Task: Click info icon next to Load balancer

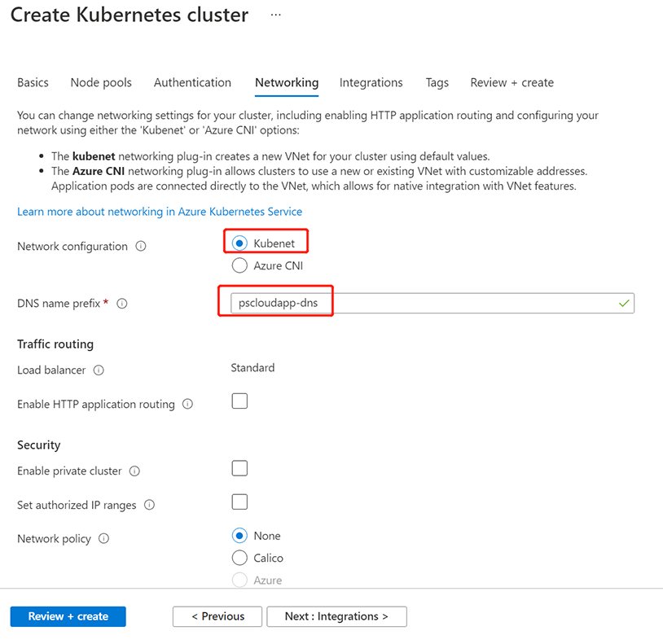Action: click(x=99, y=370)
